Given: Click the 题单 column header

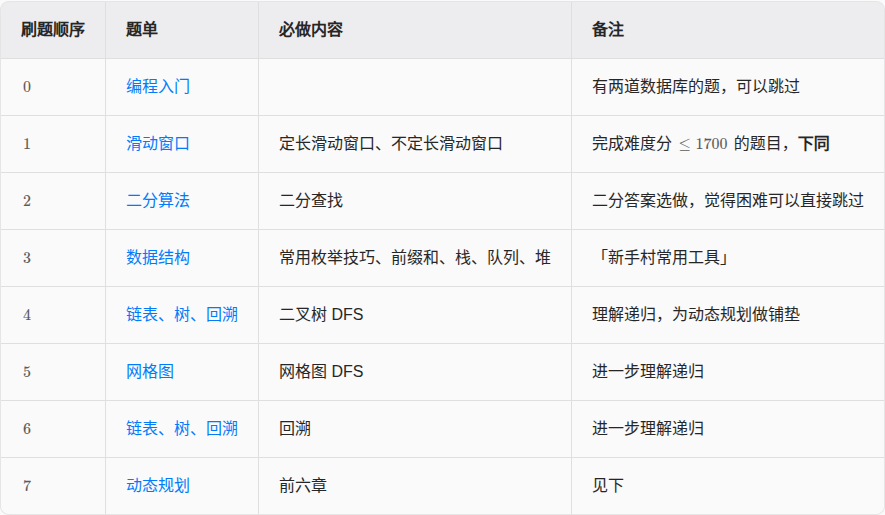Looking at the screenshot, I should 142,30.
